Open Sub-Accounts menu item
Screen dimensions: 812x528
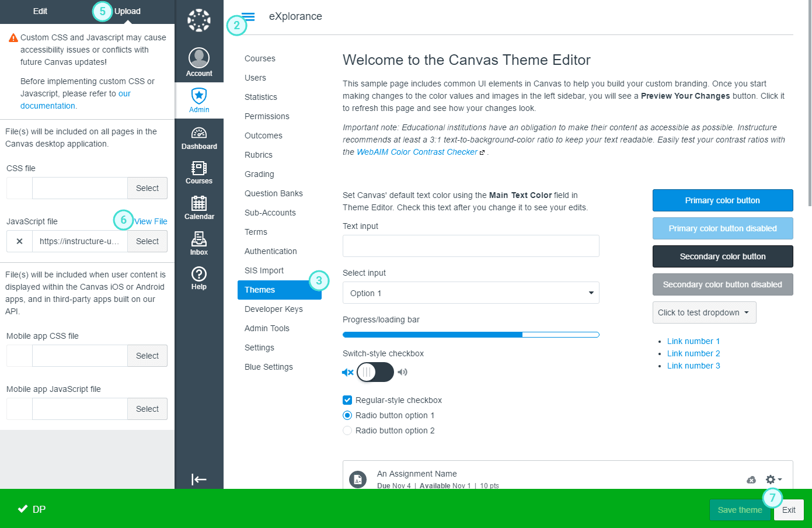[270, 213]
